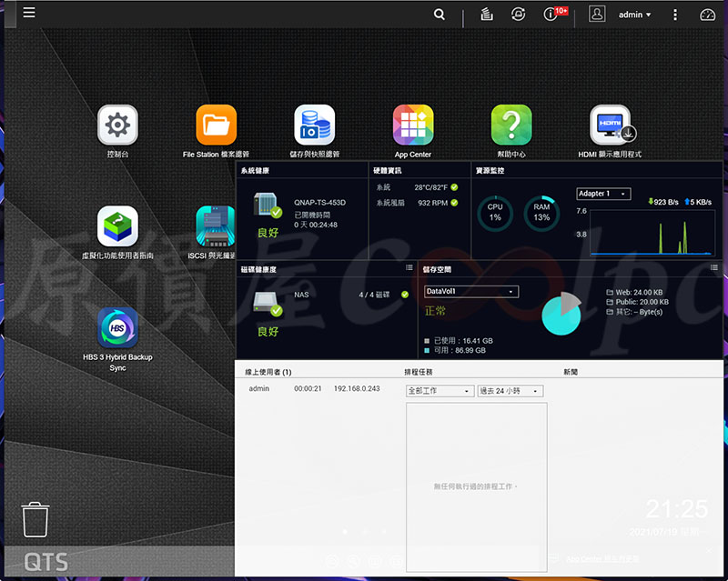728x581 pixels.
Task: Expand the DataVol1 volume dropdown
Action: tap(471, 292)
